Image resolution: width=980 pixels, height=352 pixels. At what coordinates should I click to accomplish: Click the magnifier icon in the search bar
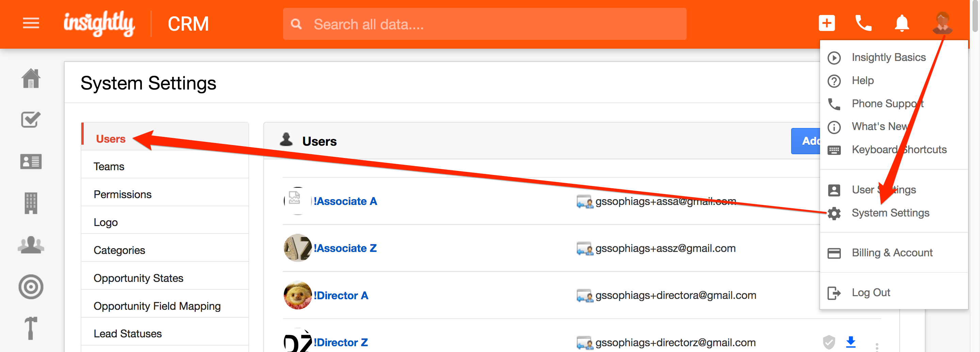pyautogui.click(x=296, y=25)
